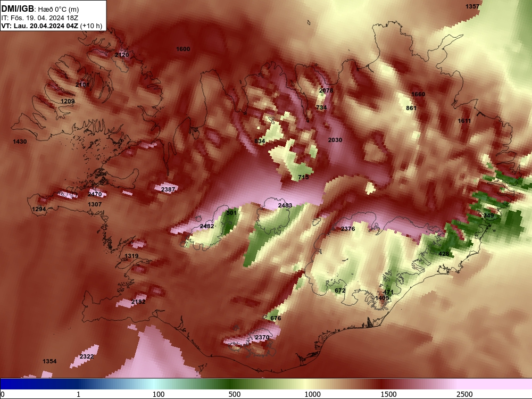The height and width of the screenshot is (399, 532).
Task: Click the 'VT: Lau. 20.04.2024 04Z' line
Action: pyautogui.click(x=40, y=26)
